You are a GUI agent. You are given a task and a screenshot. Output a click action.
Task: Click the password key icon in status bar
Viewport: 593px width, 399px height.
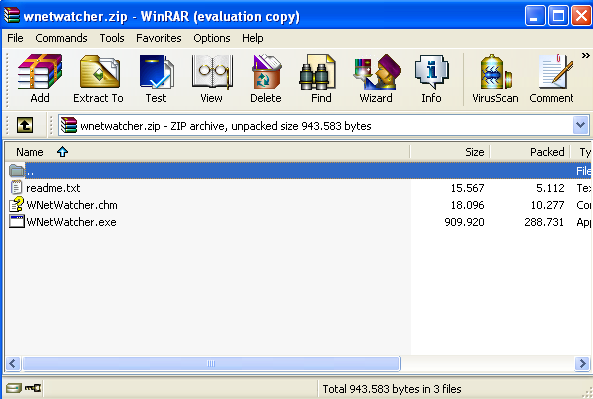point(33,388)
